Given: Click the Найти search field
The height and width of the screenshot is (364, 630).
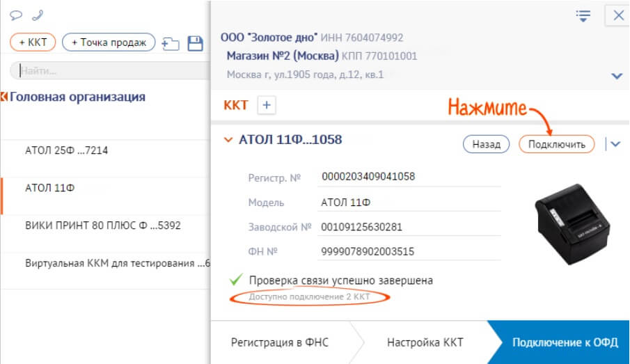Looking at the screenshot, I should [111, 70].
